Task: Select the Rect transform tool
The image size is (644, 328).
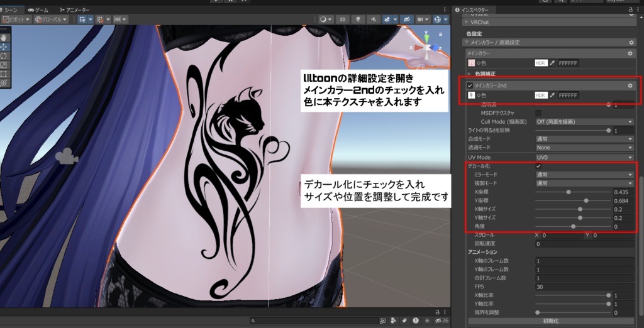Action: [x=4, y=74]
